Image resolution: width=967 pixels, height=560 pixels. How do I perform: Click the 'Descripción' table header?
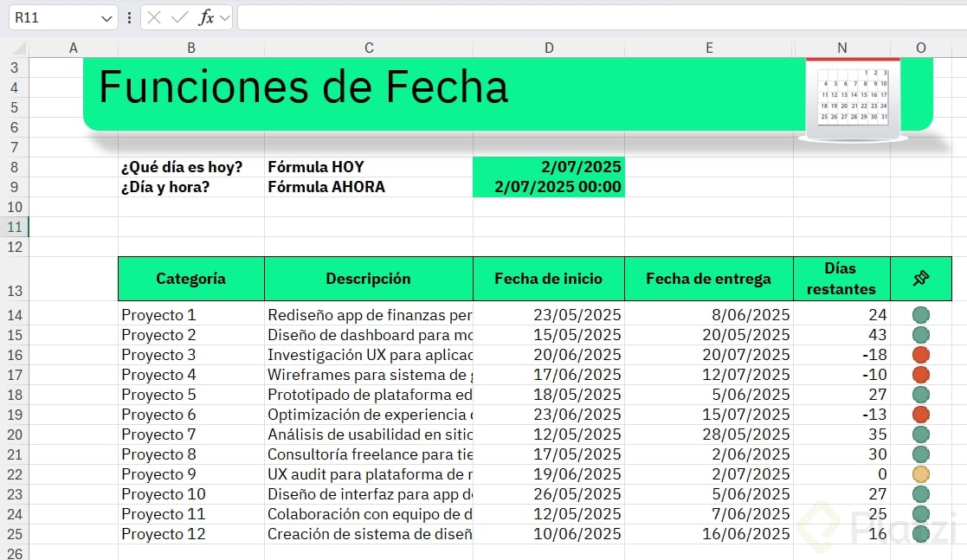point(369,279)
